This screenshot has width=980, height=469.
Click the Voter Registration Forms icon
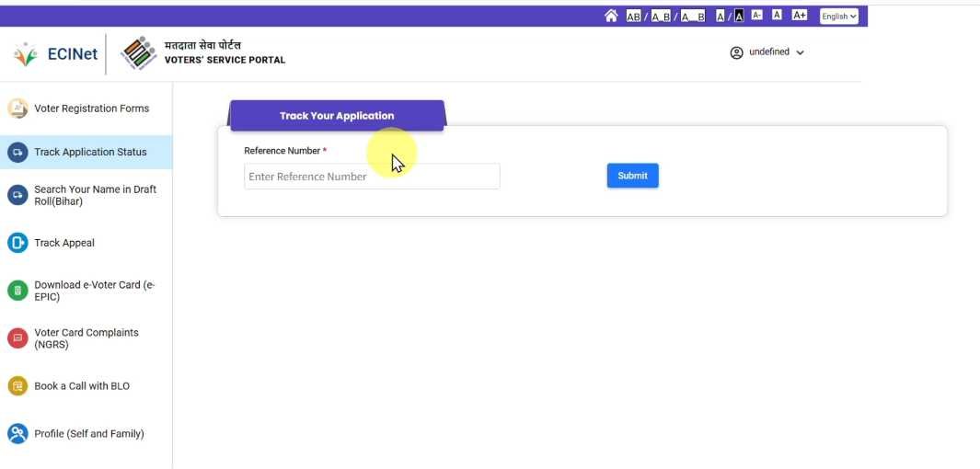(x=17, y=109)
